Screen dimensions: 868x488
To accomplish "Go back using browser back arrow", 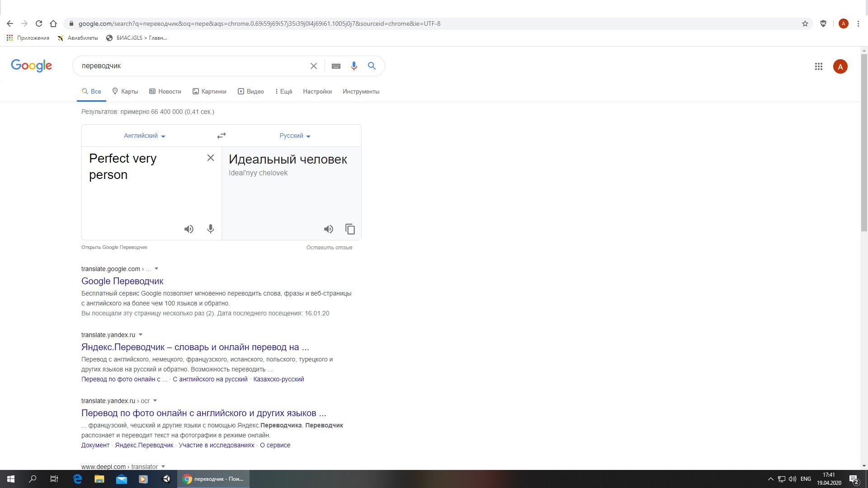I will coord(10,23).
